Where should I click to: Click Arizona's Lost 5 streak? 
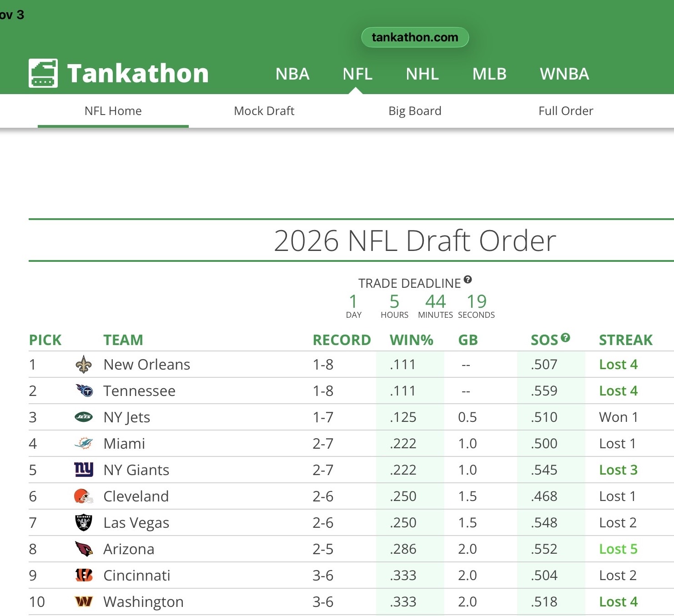point(619,549)
